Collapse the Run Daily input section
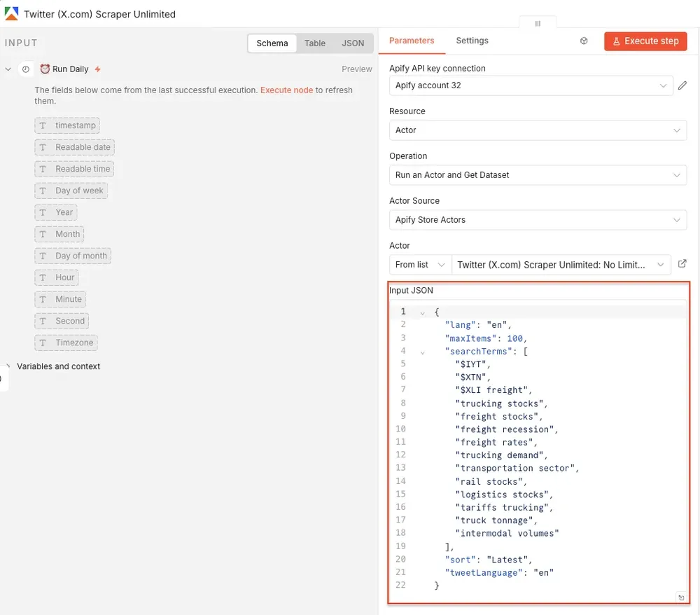 click(x=8, y=69)
